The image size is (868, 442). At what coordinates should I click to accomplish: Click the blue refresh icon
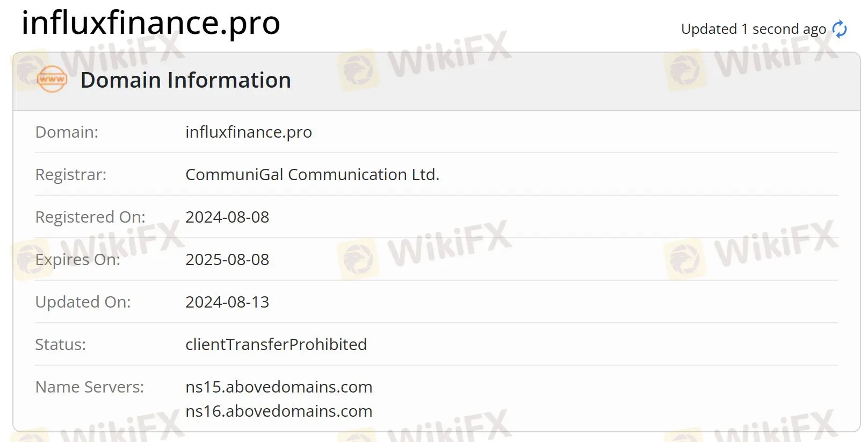[x=840, y=29]
